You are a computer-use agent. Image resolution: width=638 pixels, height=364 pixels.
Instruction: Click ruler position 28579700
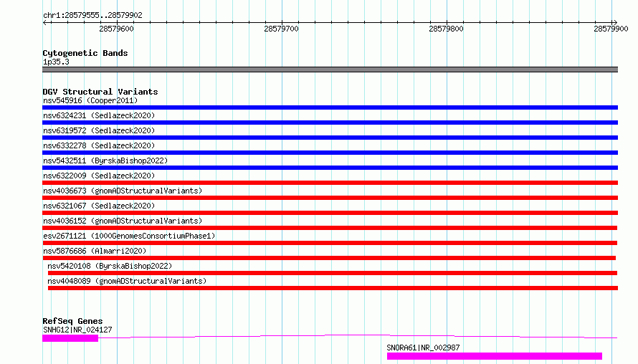(281, 29)
